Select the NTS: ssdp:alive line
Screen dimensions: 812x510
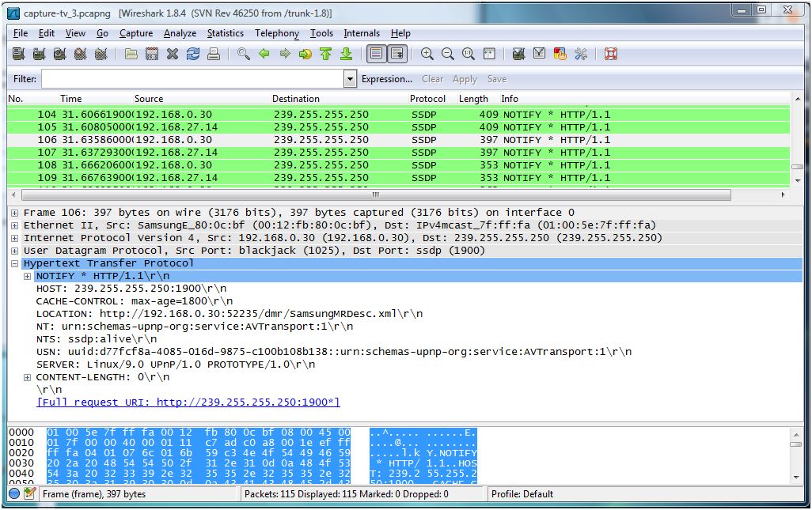click(97, 339)
